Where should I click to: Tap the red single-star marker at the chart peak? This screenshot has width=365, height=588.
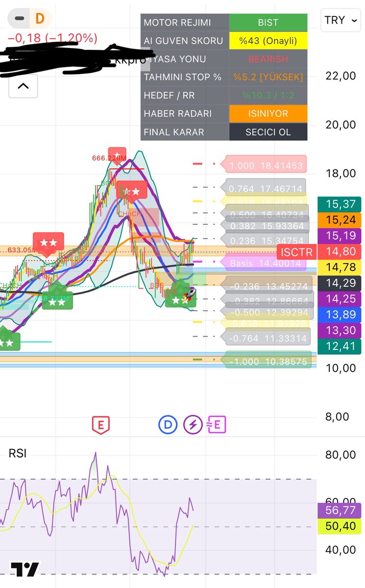117,155
